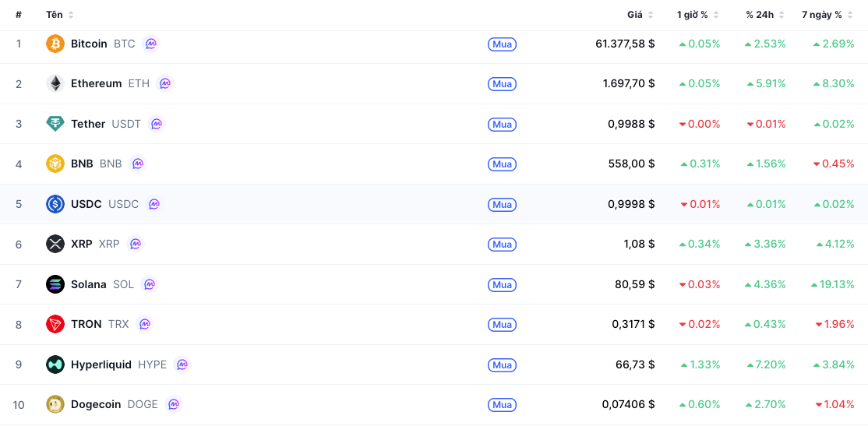Click Mua button for Solana
The width and height of the screenshot is (868, 426).
click(x=502, y=285)
